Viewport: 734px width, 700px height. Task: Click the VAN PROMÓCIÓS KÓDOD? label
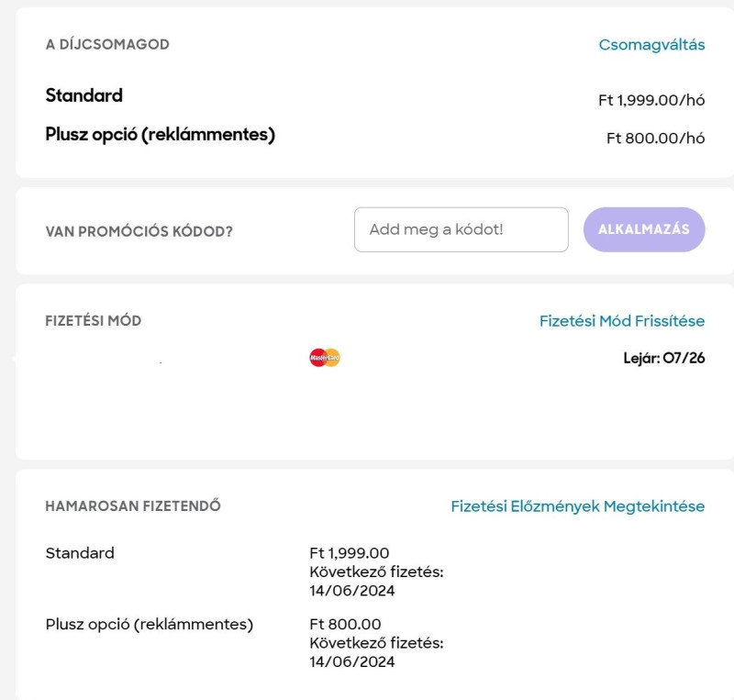click(x=139, y=231)
